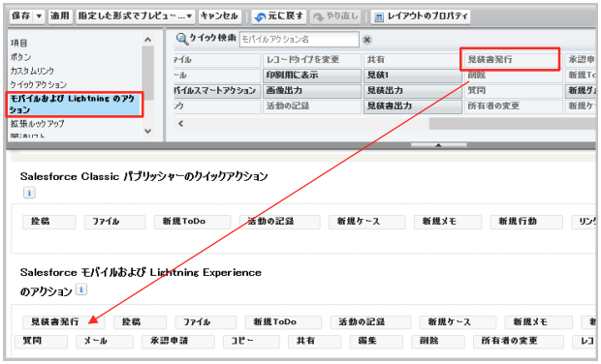Click 編集 in Lightning actions section
Image resolution: width=601 pixels, height=364 pixels.
tap(376, 341)
